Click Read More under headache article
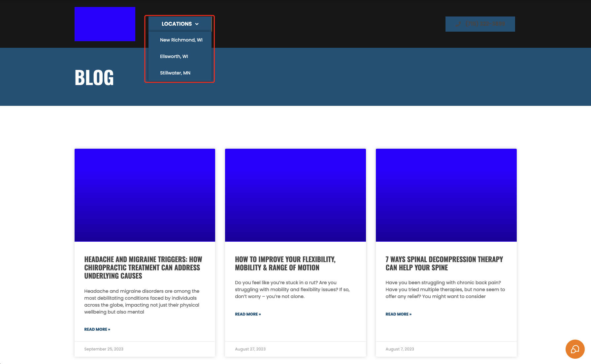Image resolution: width=591 pixels, height=364 pixels. click(97, 329)
